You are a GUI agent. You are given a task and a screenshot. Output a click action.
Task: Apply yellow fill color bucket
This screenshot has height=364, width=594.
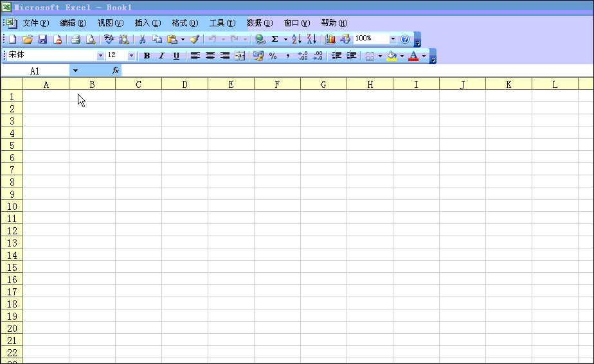pos(392,56)
